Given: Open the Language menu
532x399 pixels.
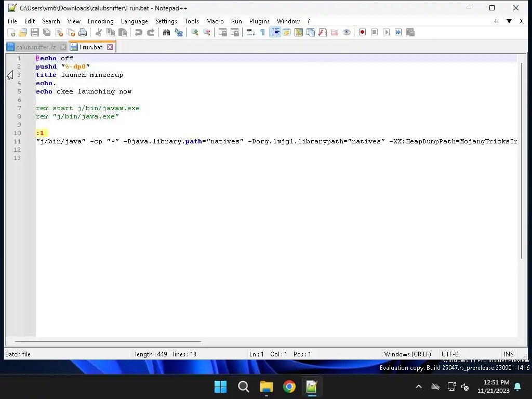Looking at the screenshot, I should [x=135, y=21].
